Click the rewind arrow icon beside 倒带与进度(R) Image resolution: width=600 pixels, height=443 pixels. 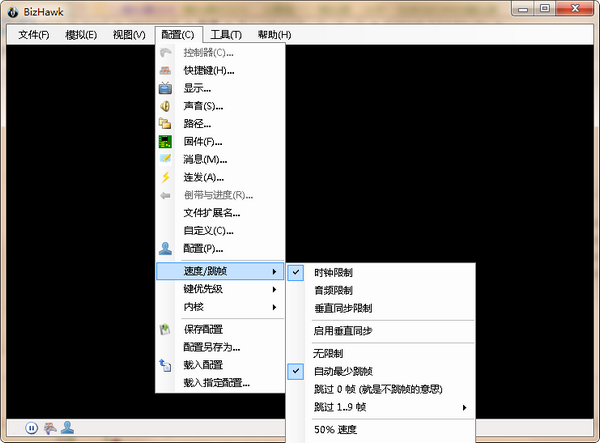click(x=165, y=195)
